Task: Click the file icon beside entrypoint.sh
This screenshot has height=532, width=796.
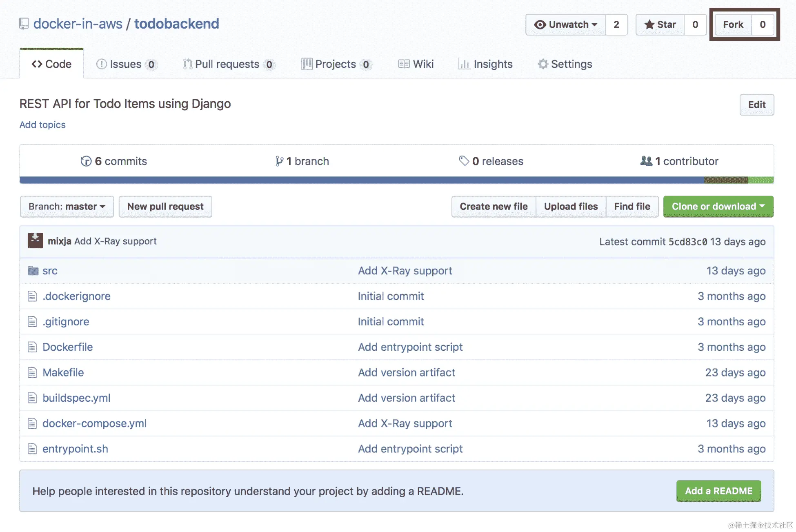Action: (x=32, y=449)
